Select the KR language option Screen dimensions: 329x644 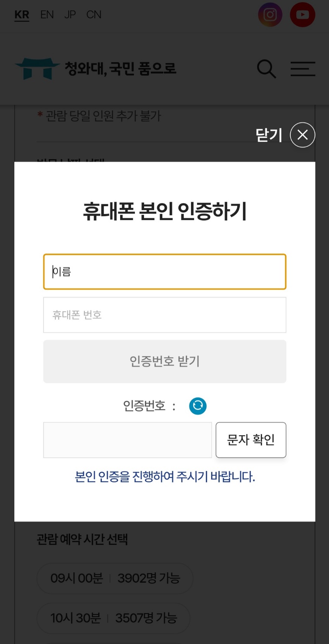[22, 14]
